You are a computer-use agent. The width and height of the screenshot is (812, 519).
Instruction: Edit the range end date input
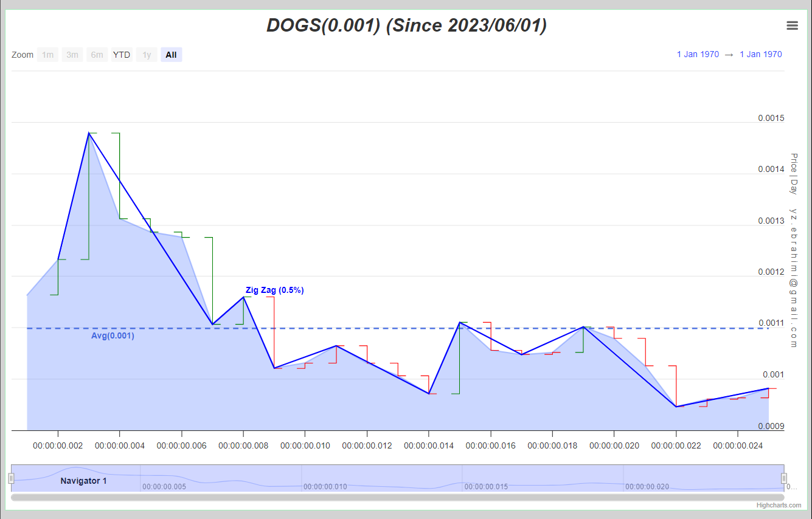[x=761, y=54]
